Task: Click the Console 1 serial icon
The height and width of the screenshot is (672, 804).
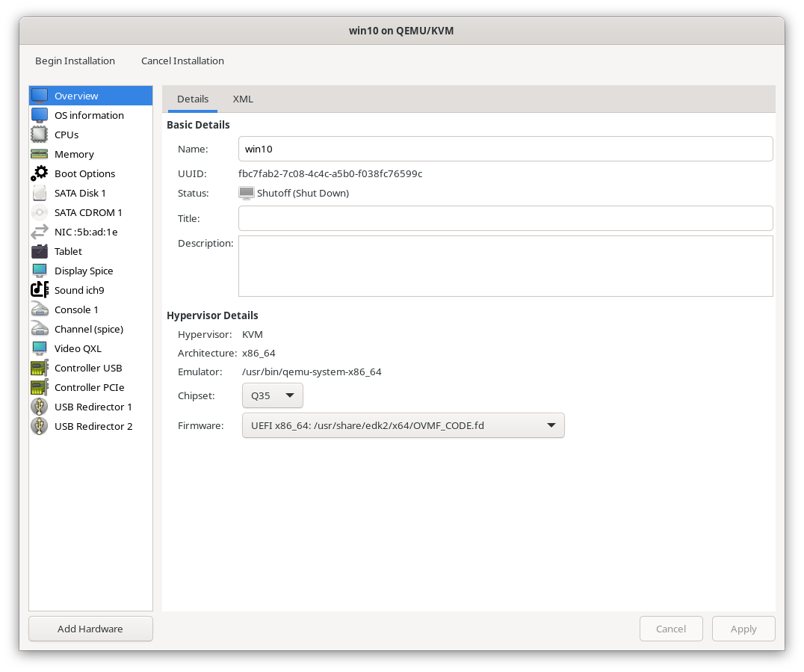Action: point(40,310)
